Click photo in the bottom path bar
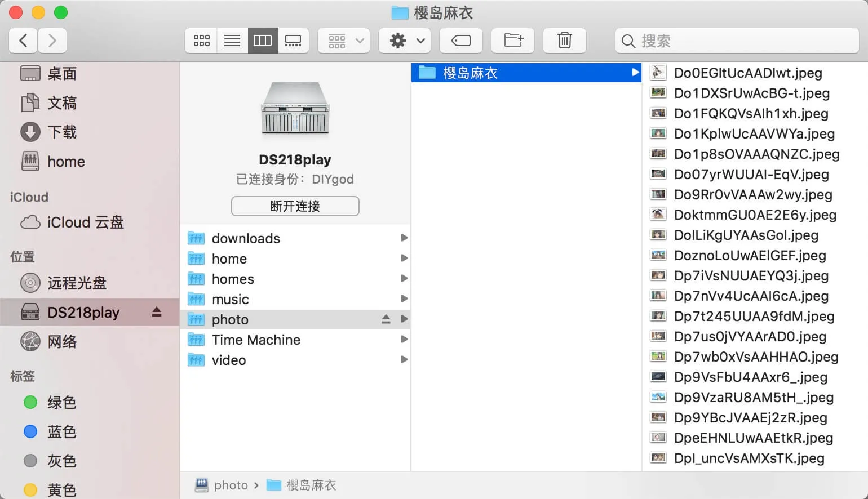 [231, 485]
